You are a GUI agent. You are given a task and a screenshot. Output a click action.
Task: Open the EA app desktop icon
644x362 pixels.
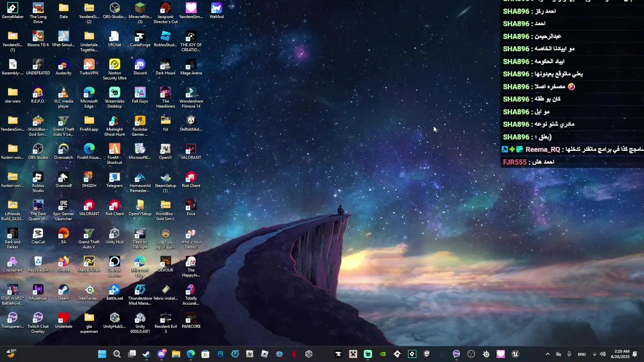point(63,236)
